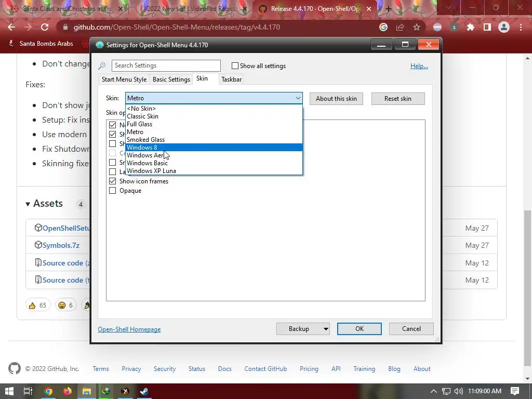Click About this skin button
Screen dimensions: 532x399
336,99
